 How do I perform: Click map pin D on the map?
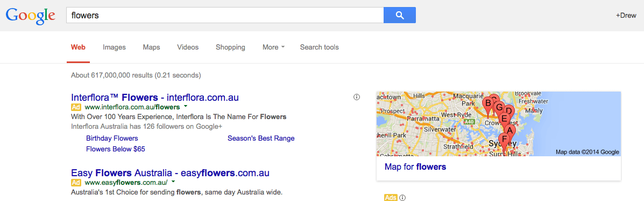(508, 112)
